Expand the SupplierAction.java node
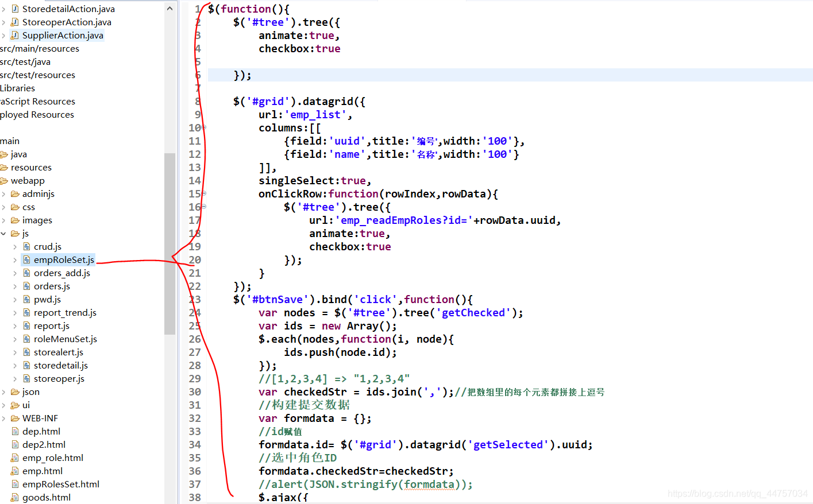Image resolution: width=813 pixels, height=504 pixels. coord(3,35)
